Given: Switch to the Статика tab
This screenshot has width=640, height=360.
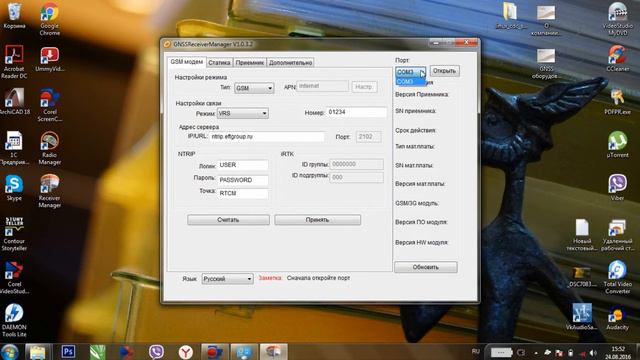Looking at the screenshot, I should click(219, 63).
